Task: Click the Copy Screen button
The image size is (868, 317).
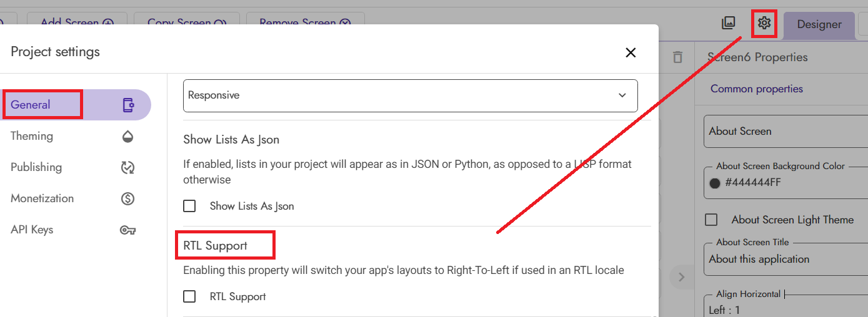Action: (x=186, y=23)
